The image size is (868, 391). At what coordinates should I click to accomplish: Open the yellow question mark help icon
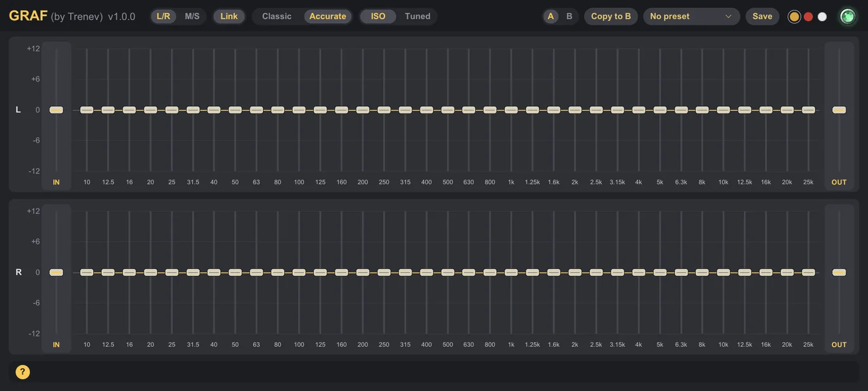[22, 372]
